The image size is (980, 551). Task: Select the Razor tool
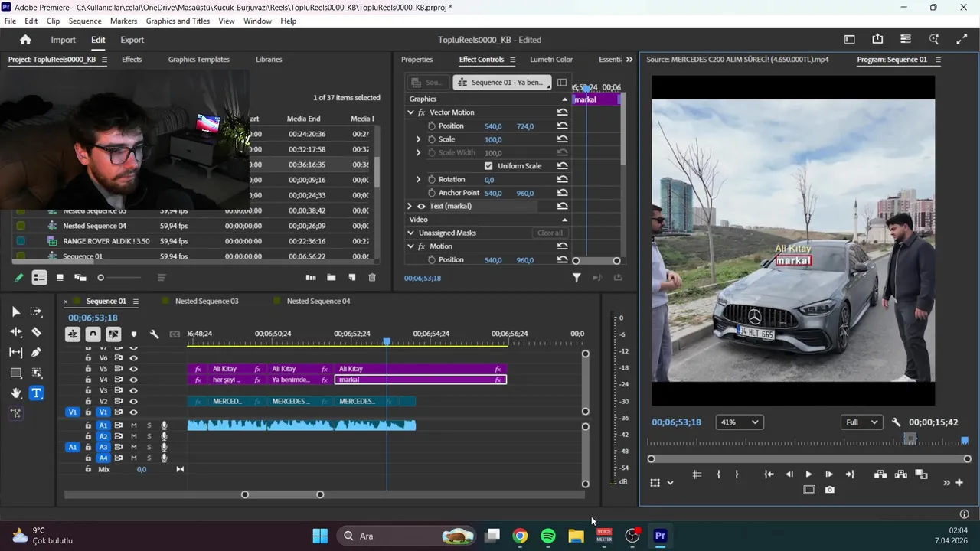pyautogui.click(x=36, y=332)
